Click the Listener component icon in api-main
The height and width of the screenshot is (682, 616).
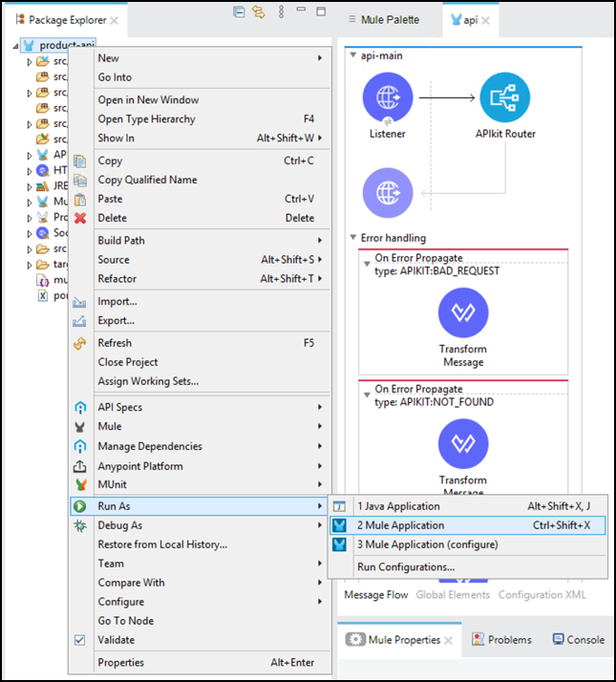(388, 97)
